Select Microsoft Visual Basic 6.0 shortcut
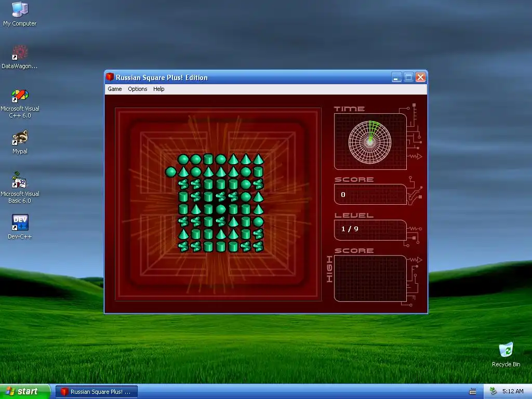 click(20, 188)
